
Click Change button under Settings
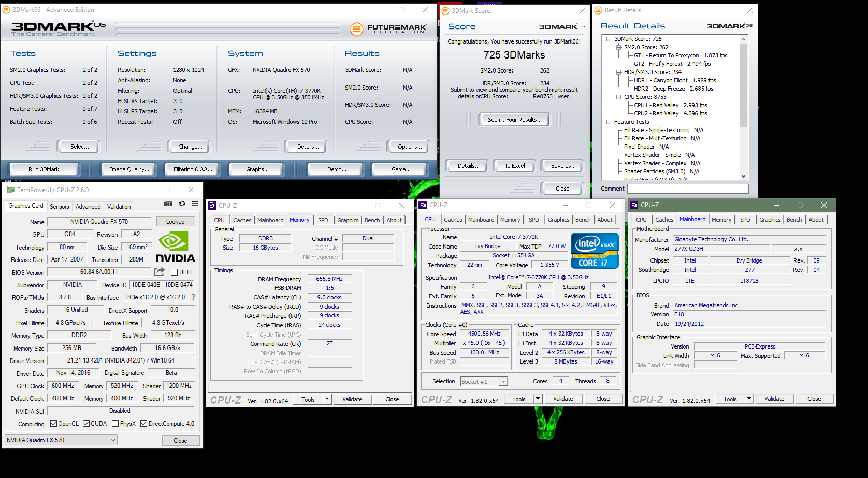[190, 147]
